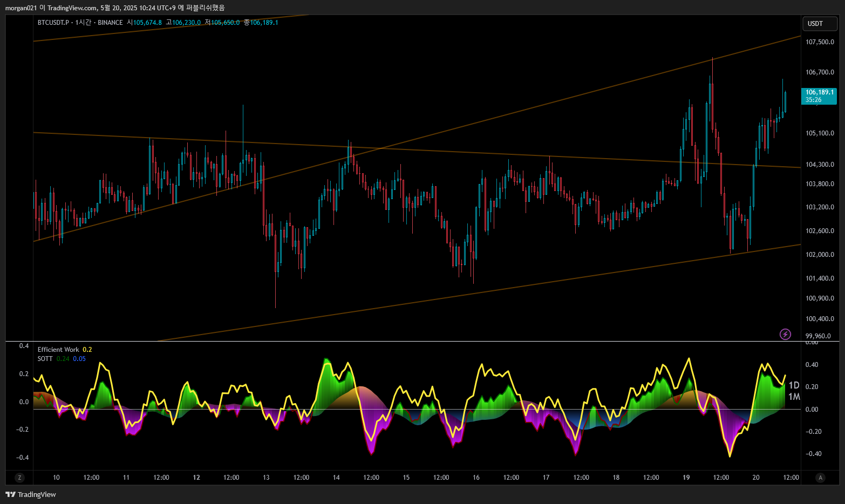Click the low value 105,650.0
Viewport: 845px width, 504px height.
pos(225,23)
